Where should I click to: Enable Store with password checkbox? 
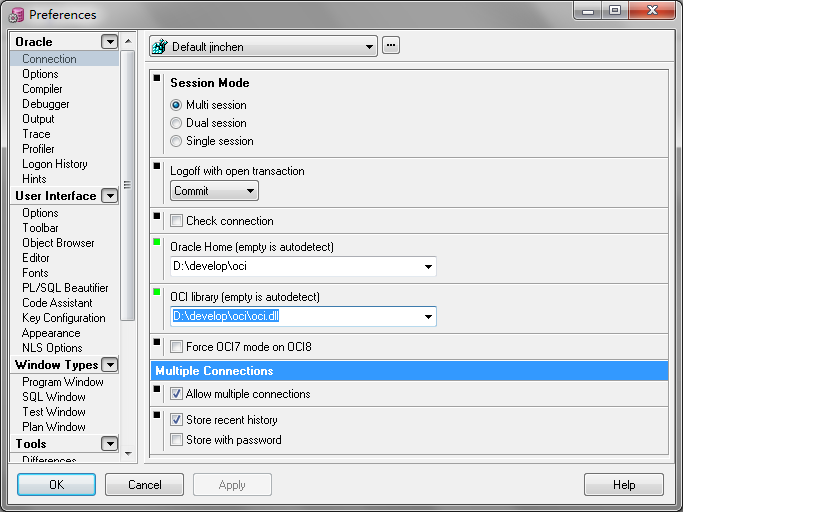pos(177,440)
